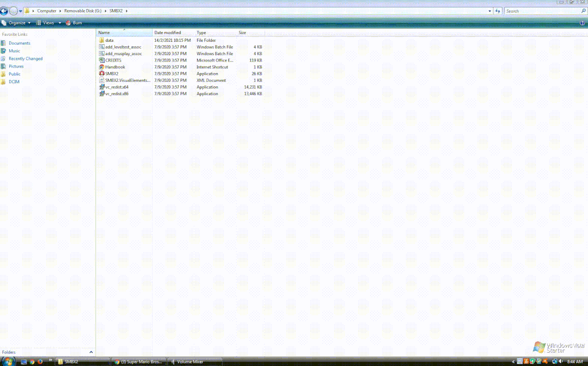Open the volume speaker tray icon
The width and height of the screenshot is (588, 366).
click(x=560, y=361)
